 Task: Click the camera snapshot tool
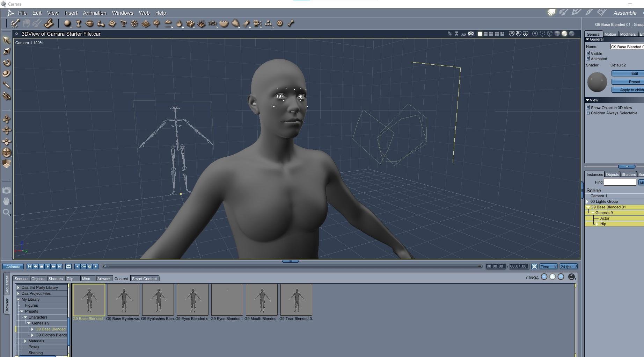[6, 190]
